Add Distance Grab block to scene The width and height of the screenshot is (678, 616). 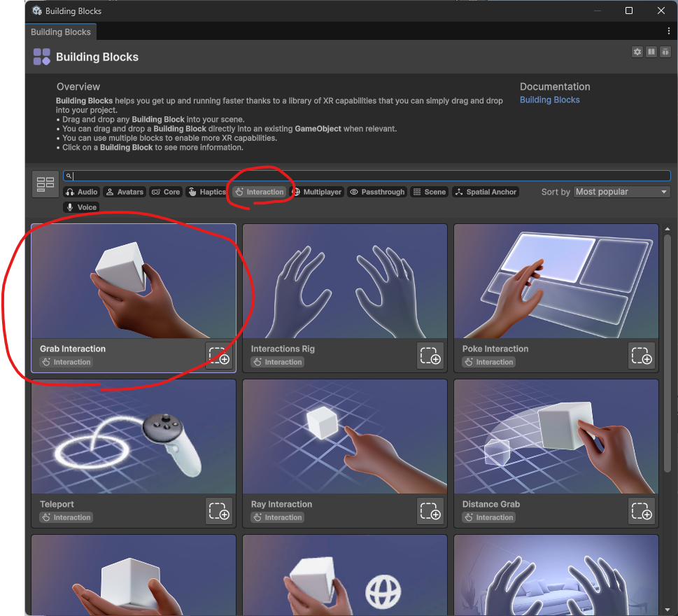point(641,511)
